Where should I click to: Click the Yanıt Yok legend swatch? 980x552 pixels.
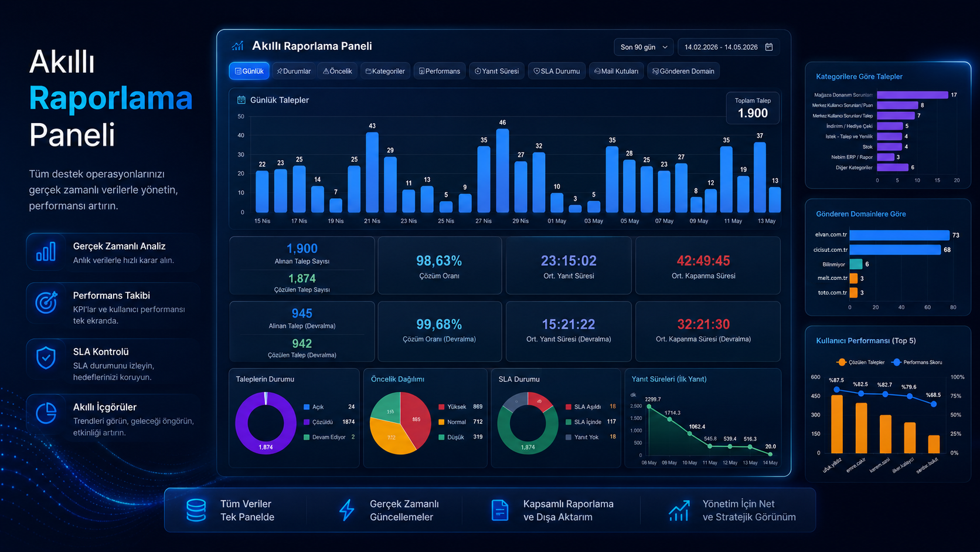click(x=569, y=438)
